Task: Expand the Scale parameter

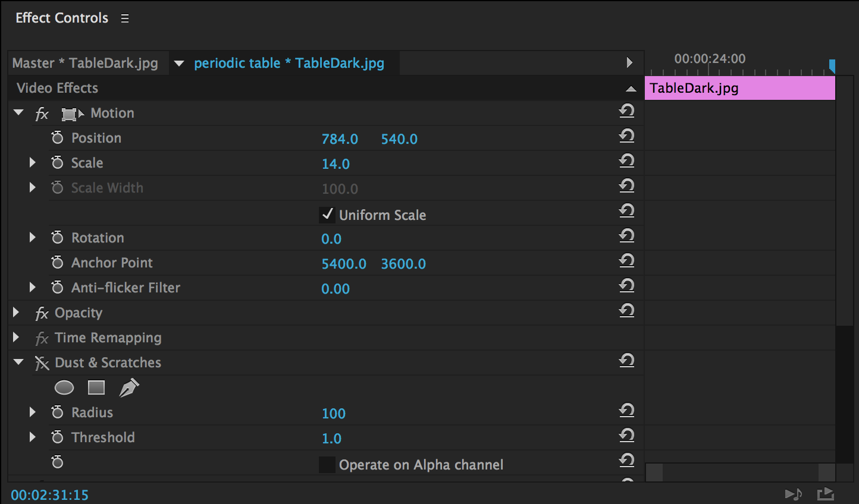Action: pyautogui.click(x=33, y=162)
